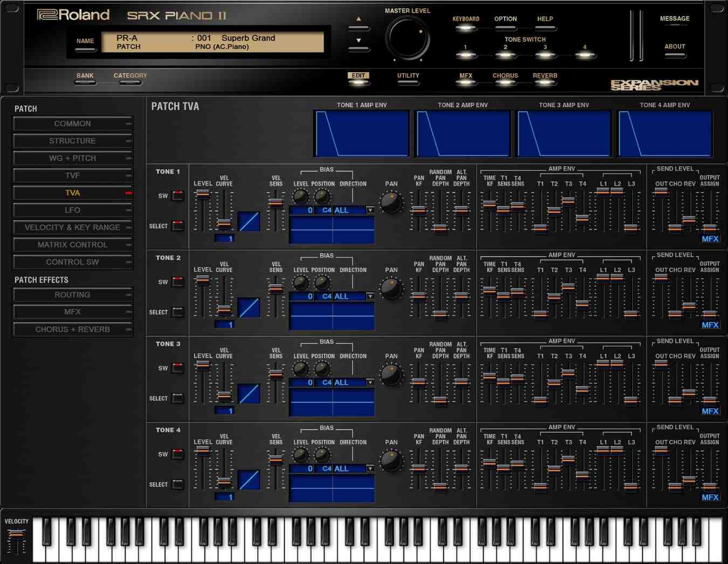
Task: Enable the Tone 4 SELECT button
Action: pos(177,484)
